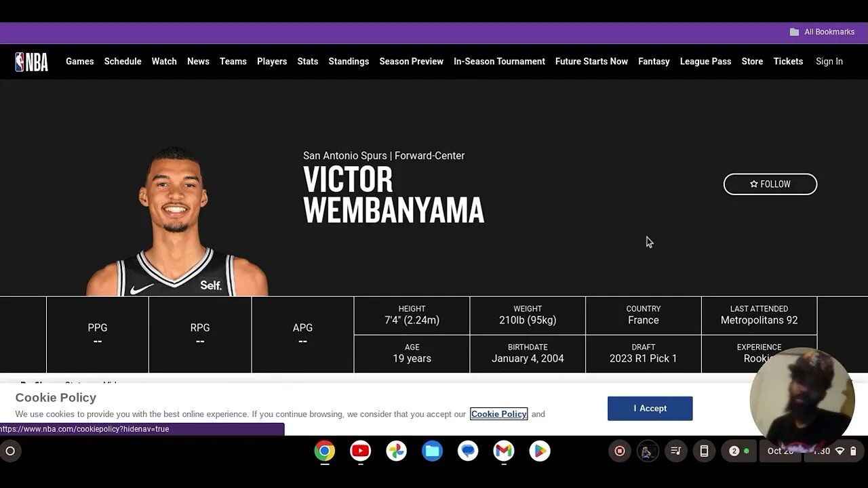Click the APG stat cell
Screen dimensions: 868x488
tap(302, 335)
